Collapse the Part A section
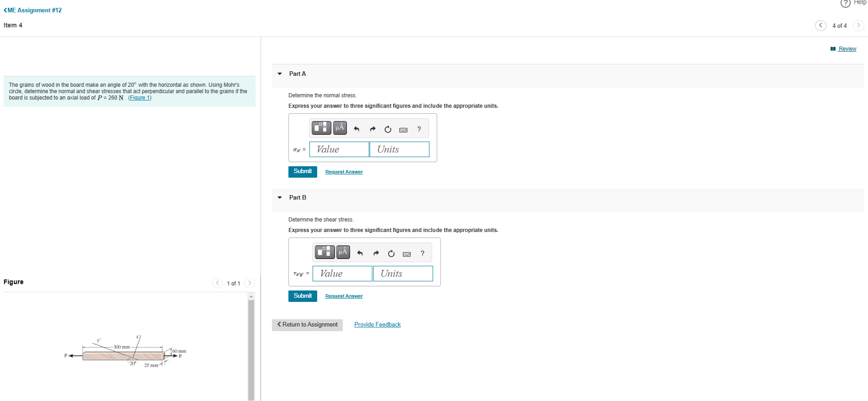Image resolution: width=868 pixels, height=401 pixels. tap(280, 74)
